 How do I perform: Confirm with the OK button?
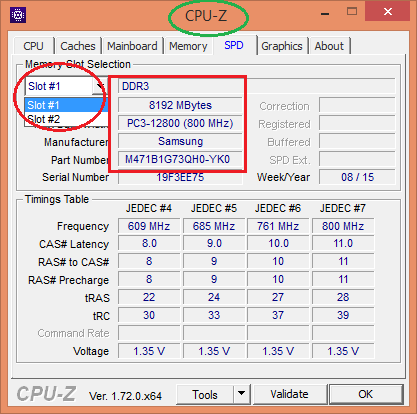366,394
